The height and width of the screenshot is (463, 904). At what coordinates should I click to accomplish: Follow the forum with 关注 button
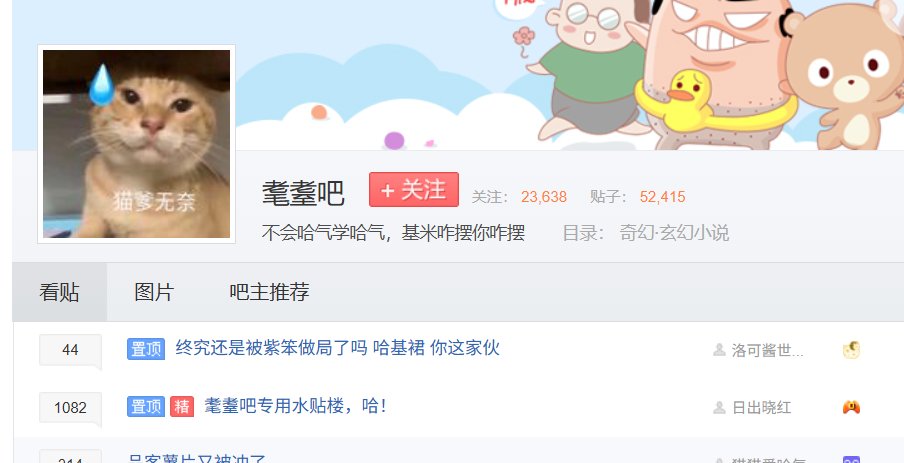tap(414, 189)
